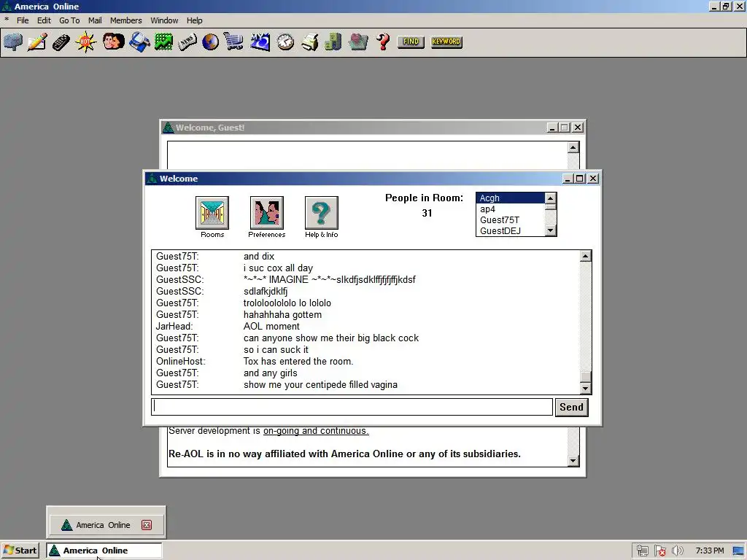Click scroll up arrow in Welcome, Guest! window
Screen dimensions: 747x560
tap(573, 147)
